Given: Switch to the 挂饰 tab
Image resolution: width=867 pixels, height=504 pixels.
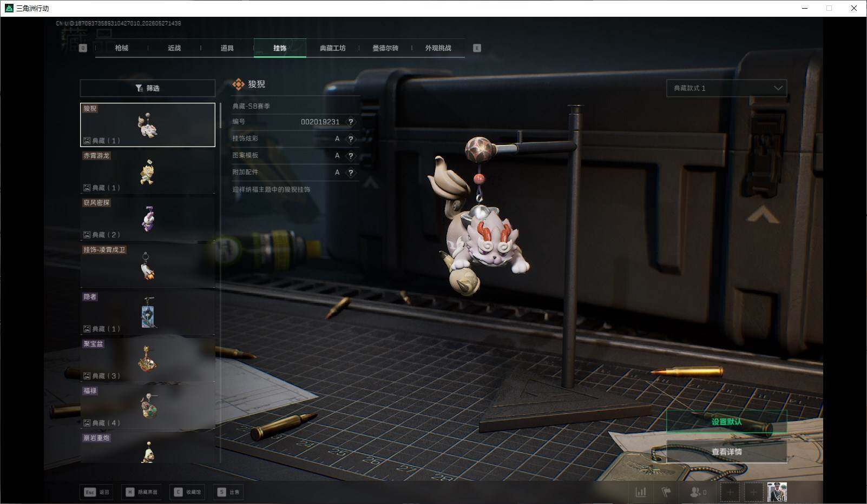Looking at the screenshot, I should (x=280, y=48).
